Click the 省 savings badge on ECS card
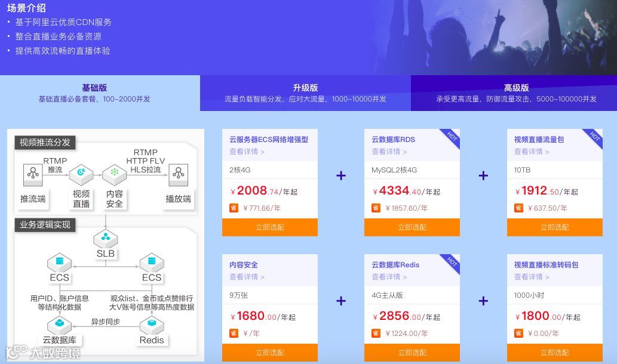 [x=234, y=208]
